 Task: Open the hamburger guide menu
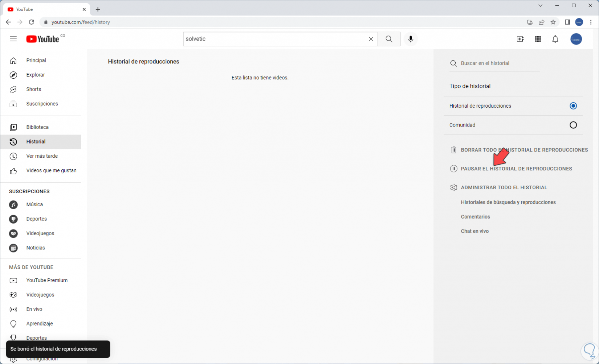(x=13, y=39)
